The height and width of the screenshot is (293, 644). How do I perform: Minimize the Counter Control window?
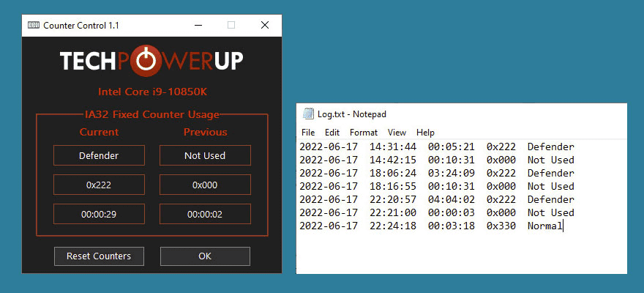point(198,25)
